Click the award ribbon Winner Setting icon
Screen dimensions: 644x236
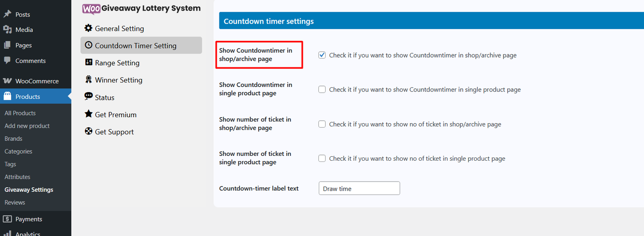click(x=89, y=79)
